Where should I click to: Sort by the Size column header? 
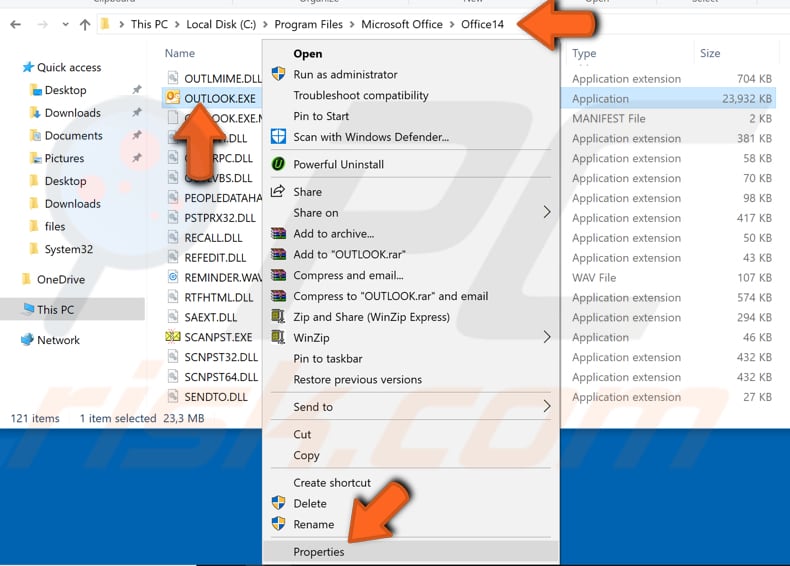(710, 53)
